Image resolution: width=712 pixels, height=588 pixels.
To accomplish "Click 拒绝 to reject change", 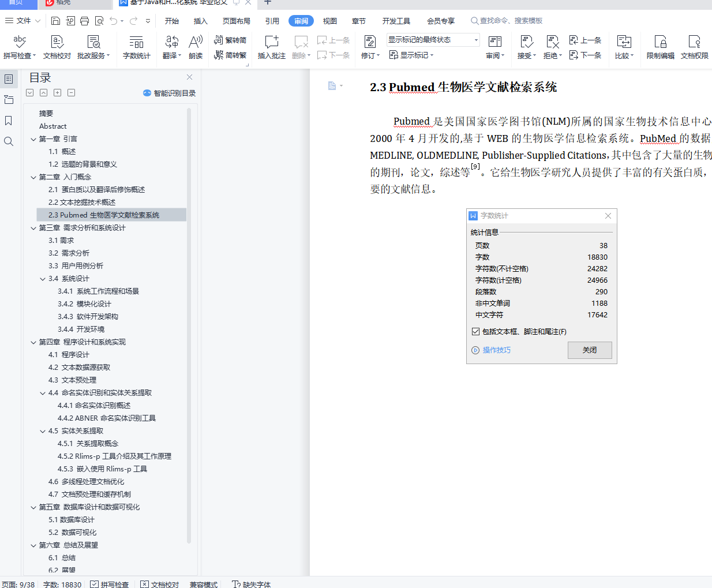I will tap(552, 47).
